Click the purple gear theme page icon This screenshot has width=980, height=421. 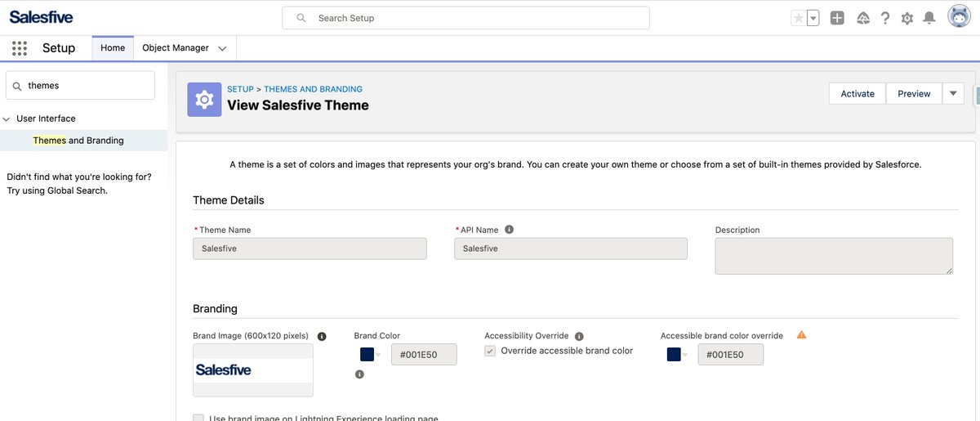coord(204,100)
